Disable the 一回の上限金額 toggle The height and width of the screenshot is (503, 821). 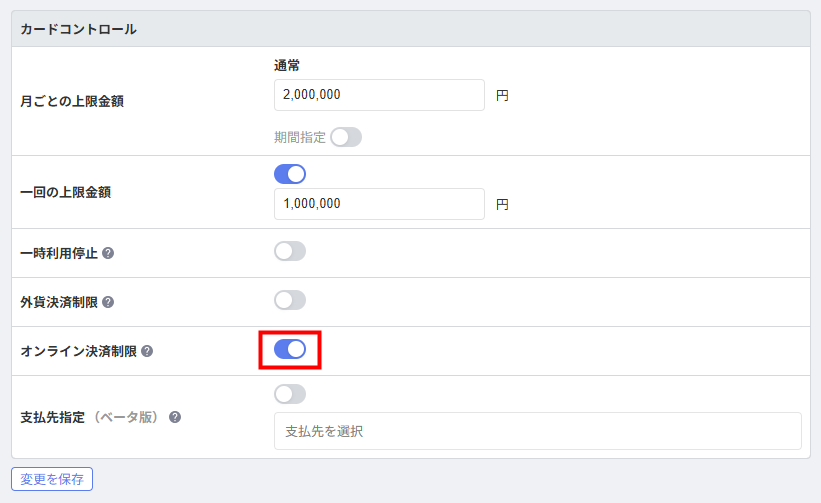290,174
